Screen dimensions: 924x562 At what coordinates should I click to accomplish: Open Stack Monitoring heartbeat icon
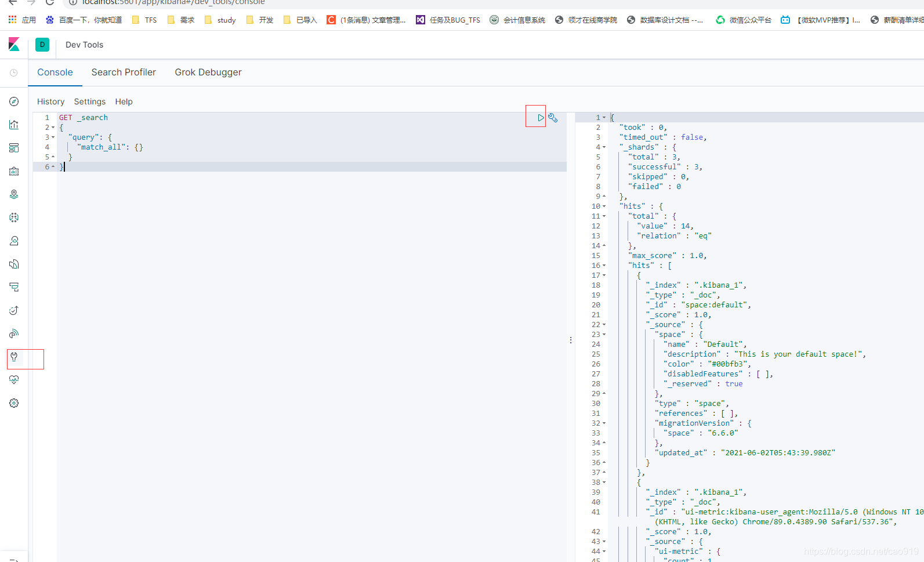pos(14,380)
